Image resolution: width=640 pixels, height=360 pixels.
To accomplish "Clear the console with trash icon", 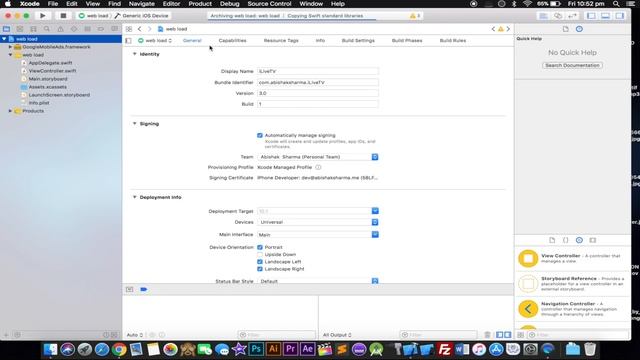I will coord(487,335).
